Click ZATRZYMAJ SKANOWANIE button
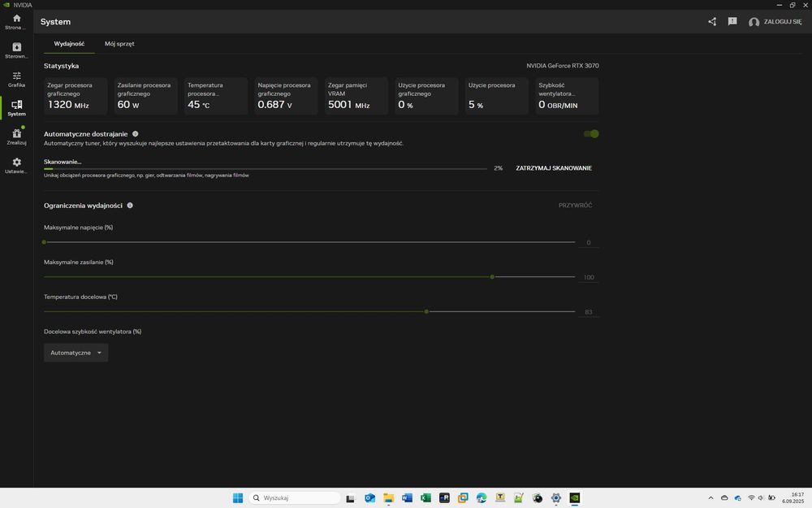The height and width of the screenshot is (508, 812). 554,168
